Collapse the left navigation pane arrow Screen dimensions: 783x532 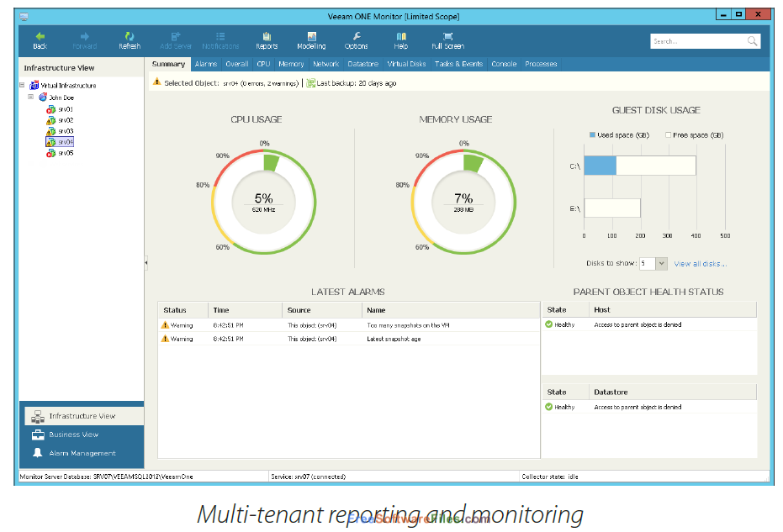(x=145, y=262)
